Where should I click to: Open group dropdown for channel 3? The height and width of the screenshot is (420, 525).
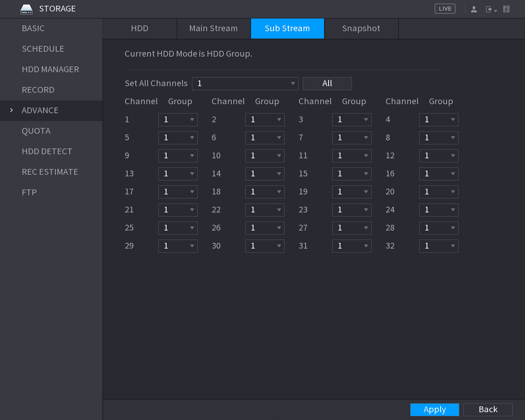pyautogui.click(x=352, y=120)
